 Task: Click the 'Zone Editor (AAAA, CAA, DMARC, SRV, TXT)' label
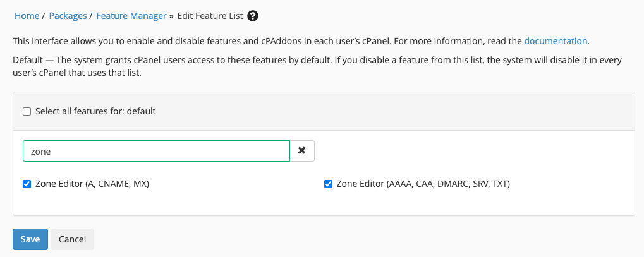pyautogui.click(x=423, y=184)
